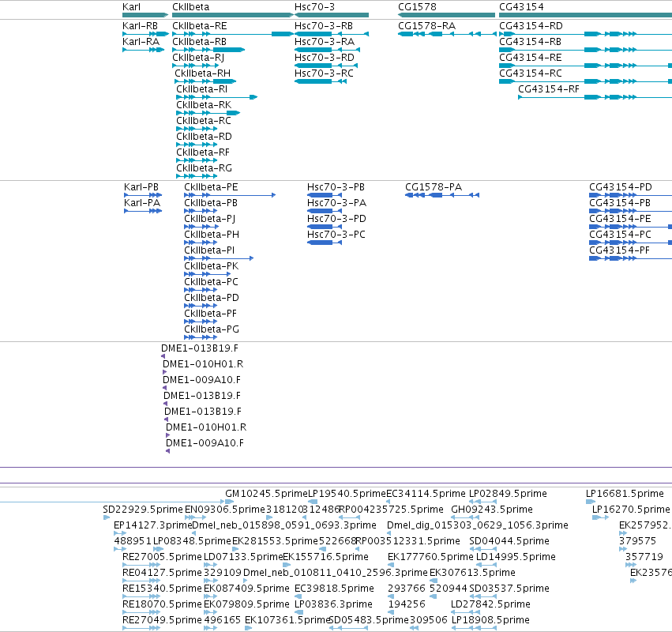672x632 pixels.
Task: Select the Hsc70-3-RB transcript label
Action: pyautogui.click(x=324, y=26)
